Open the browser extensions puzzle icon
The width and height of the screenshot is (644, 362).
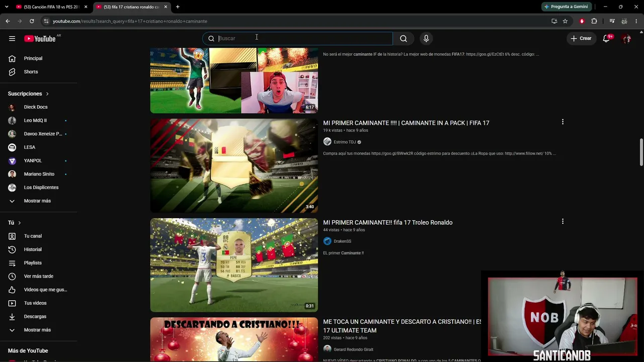click(x=594, y=21)
